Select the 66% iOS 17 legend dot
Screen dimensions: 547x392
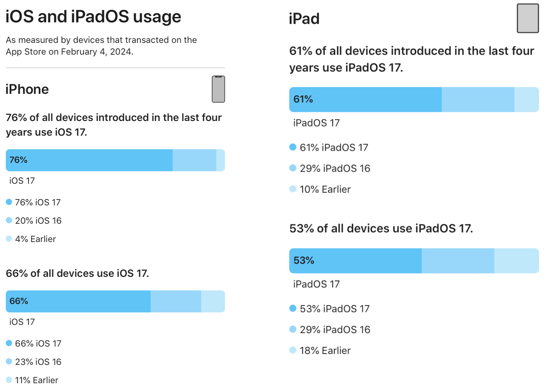pos(9,343)
